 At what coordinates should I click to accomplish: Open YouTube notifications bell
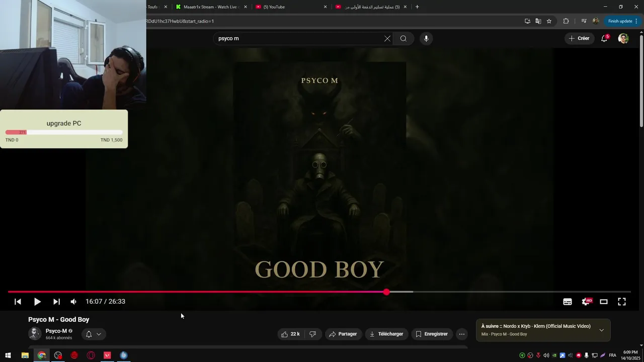point(604,39)
